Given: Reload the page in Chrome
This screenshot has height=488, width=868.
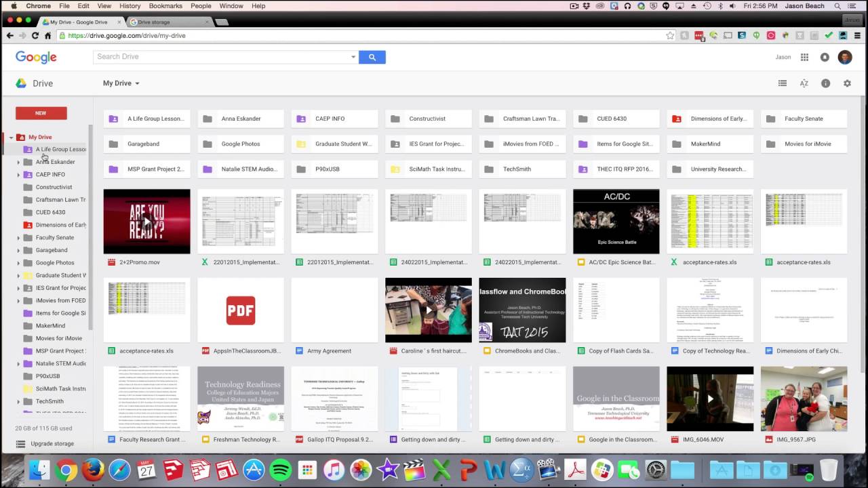Looking at the screenshot, I should coord(35,35).
